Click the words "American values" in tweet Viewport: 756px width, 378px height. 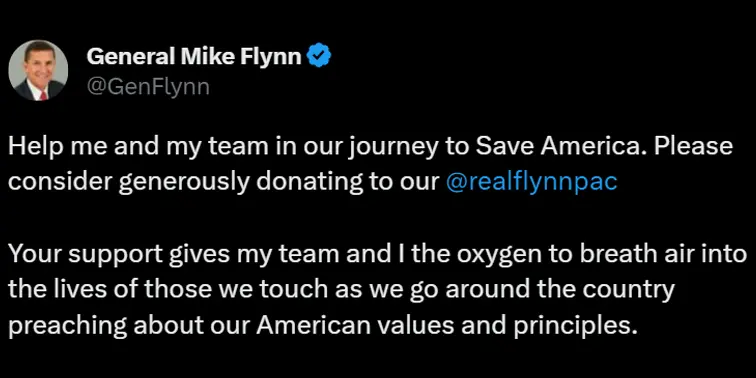[355, 326]
